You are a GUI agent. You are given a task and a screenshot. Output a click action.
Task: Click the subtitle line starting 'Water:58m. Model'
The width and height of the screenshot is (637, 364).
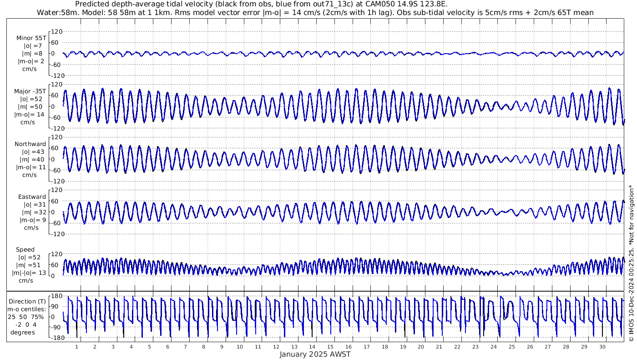tap(315, 12)
